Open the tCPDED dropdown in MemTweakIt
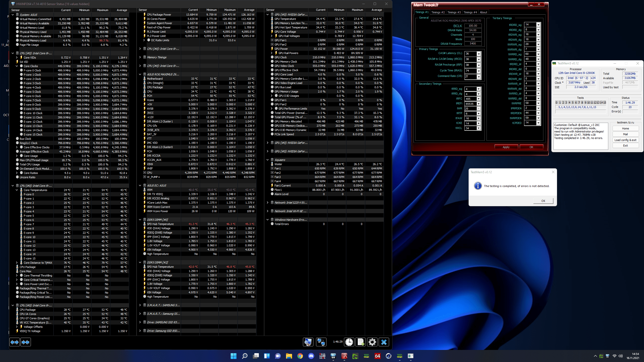Image resolution: width=644 pixels, height=362 pixels. pyautogui.click(x=538, y=123)
